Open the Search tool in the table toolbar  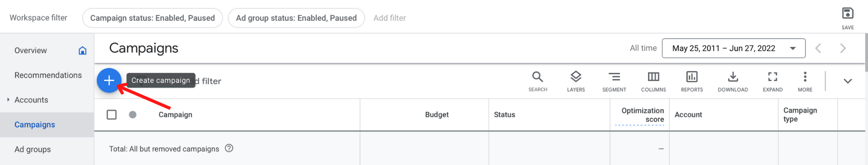pos(538,82)
